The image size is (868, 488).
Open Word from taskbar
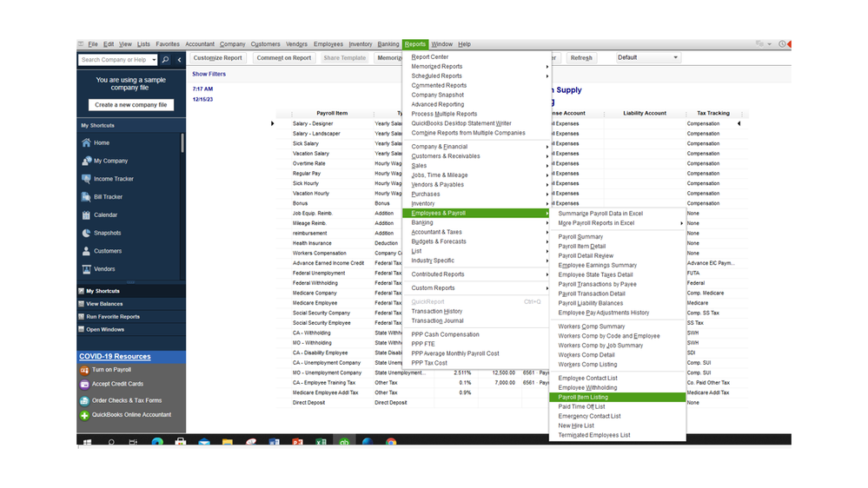pyautogui.click(x=274, y=442)
